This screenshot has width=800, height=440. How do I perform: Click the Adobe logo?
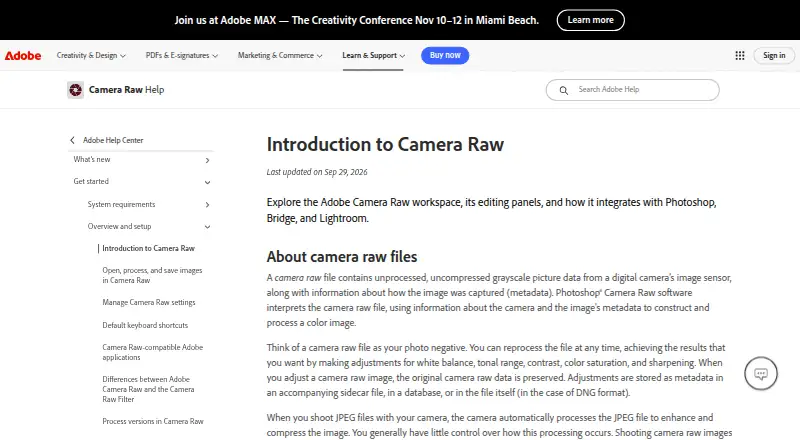point(23,56)
